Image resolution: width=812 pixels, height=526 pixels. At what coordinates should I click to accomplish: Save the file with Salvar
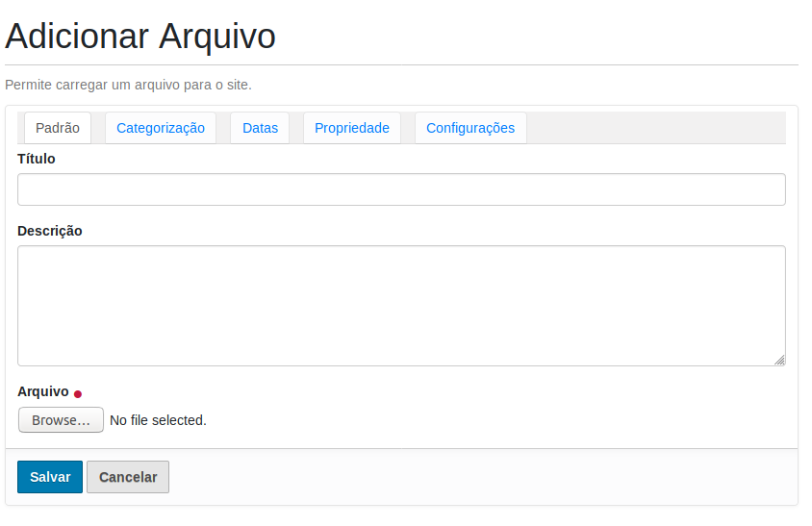50,477
